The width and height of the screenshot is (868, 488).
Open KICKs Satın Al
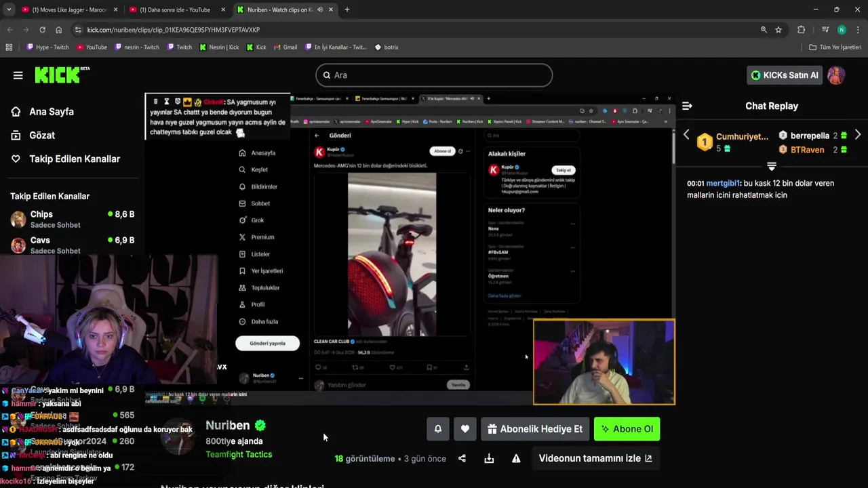click(785, 75)
